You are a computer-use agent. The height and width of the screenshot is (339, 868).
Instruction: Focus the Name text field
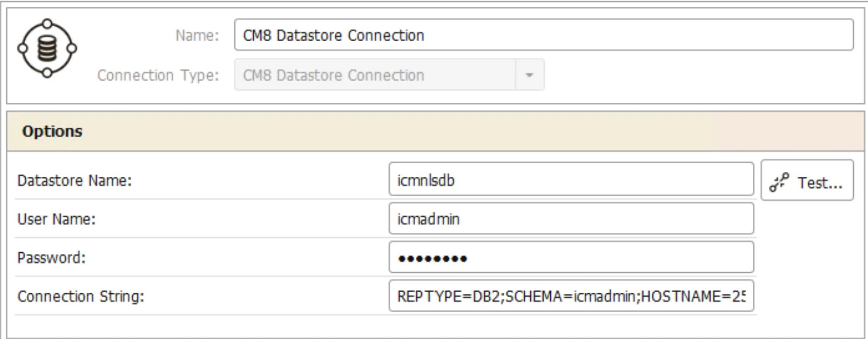pos(543,35)
